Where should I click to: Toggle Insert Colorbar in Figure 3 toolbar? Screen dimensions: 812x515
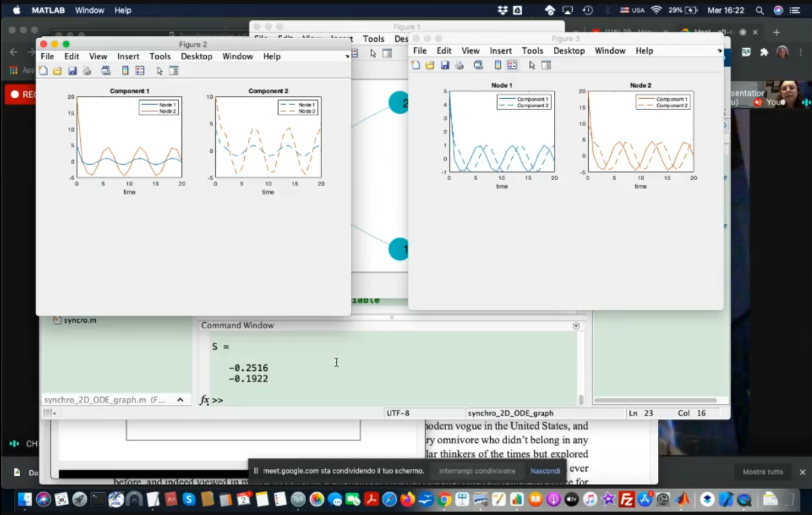(x=497, y=65)
